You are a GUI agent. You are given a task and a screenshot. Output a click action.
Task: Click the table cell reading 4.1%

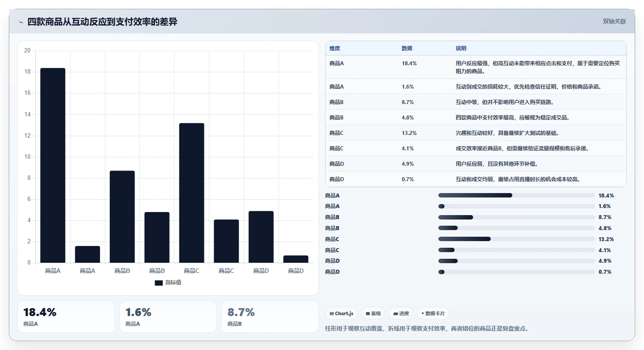point(407,149)
